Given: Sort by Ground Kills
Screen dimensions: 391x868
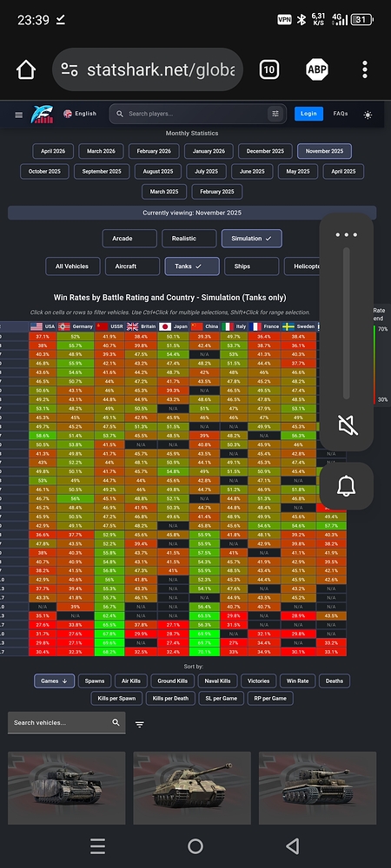Looking at the screenshot, I should [172, 681].
